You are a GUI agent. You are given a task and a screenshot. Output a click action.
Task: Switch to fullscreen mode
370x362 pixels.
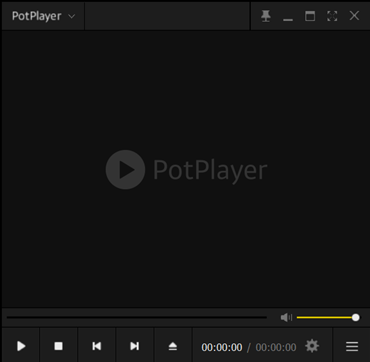(332, 16)
